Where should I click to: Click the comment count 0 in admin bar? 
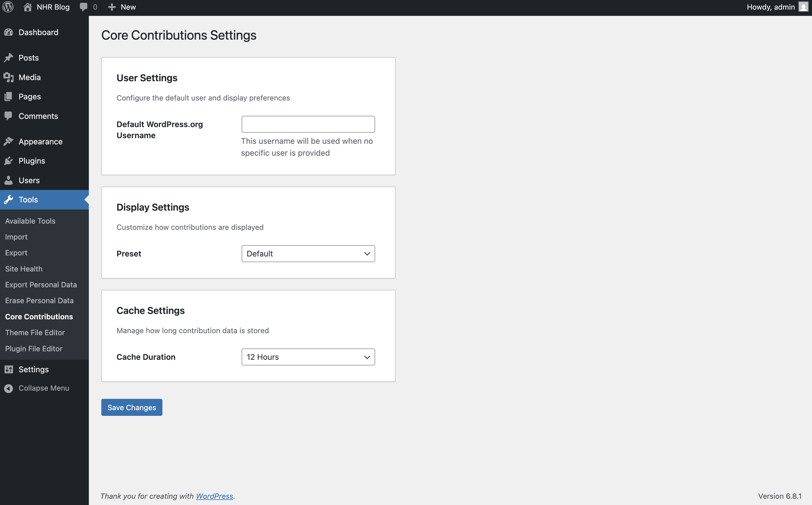(95, 7)
